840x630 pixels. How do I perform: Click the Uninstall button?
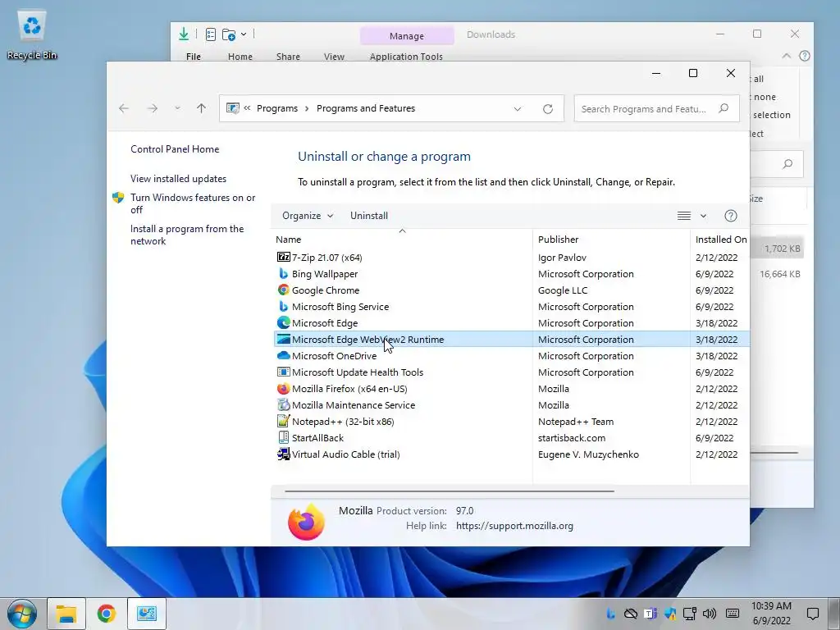[369, 216]
